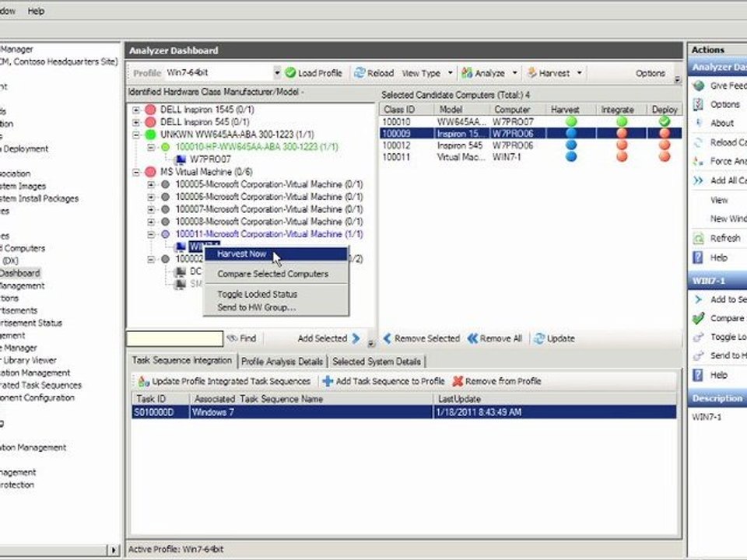Click the Find binoculars icon
This screenshot has height=560, width=747.
pos(232,338)
